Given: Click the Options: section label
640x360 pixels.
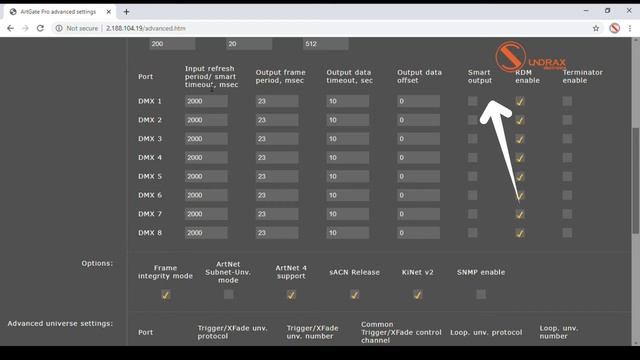Looking at the screenshot, I should click(97, 263).
